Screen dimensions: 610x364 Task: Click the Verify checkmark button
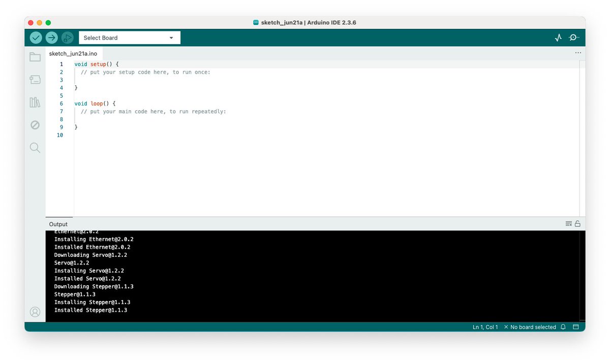pos(36,38)
